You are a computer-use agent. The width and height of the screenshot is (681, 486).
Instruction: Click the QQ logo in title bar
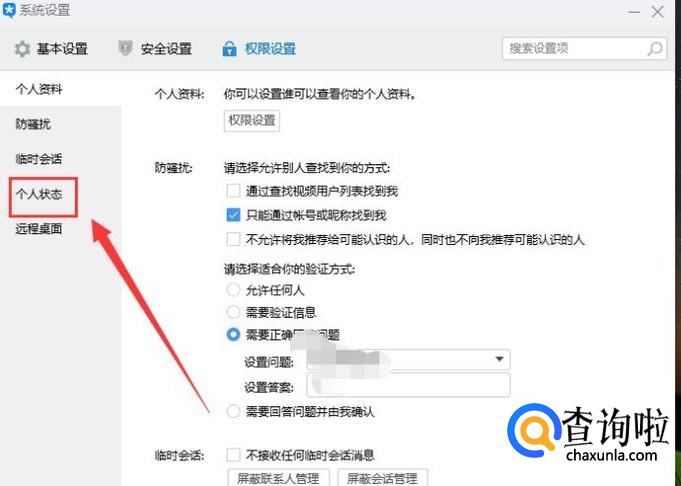coord(9,10)
